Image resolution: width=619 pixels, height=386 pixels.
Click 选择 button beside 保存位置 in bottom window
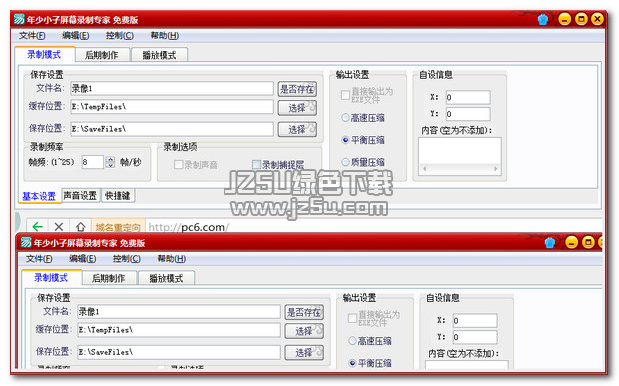pyautogui.click(x=304, y=352)
